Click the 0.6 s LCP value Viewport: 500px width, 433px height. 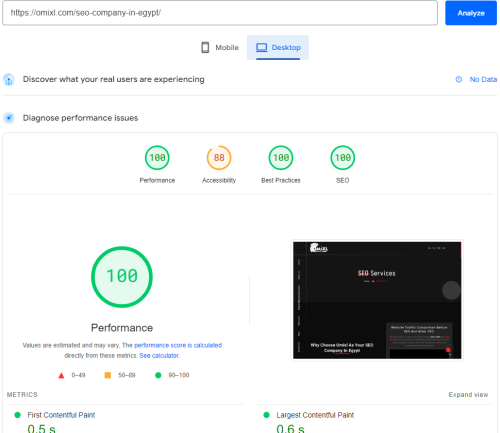click(x=290, y=428)
